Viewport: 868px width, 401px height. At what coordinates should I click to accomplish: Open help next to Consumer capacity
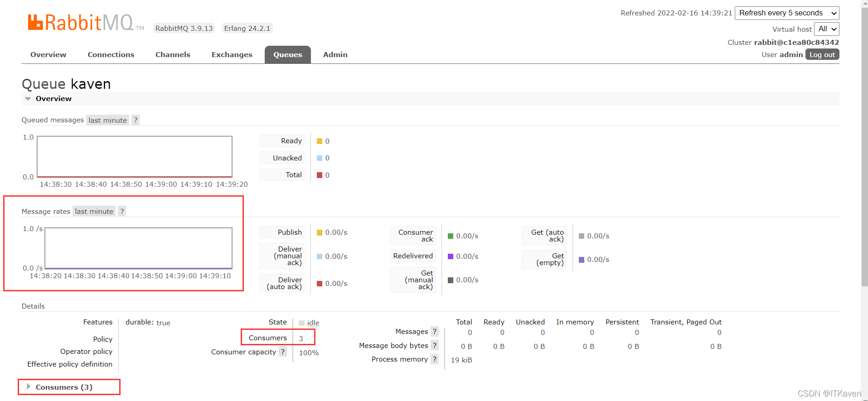pos(283,352)
